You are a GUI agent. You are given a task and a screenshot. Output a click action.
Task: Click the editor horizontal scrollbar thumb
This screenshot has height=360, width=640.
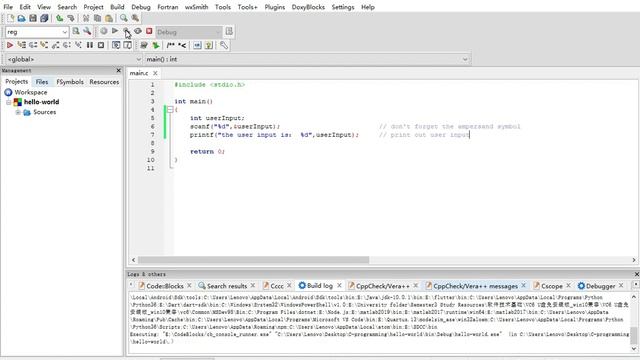253,260
